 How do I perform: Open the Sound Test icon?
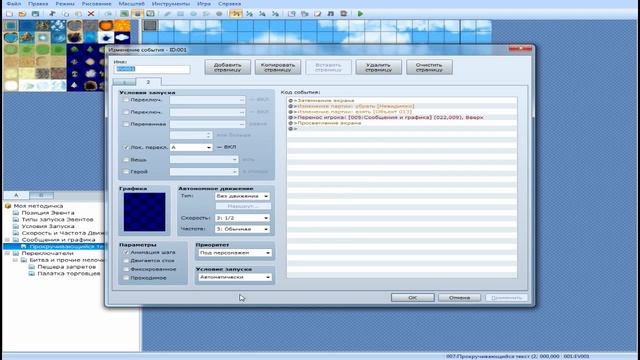click(x=331, y=13)
